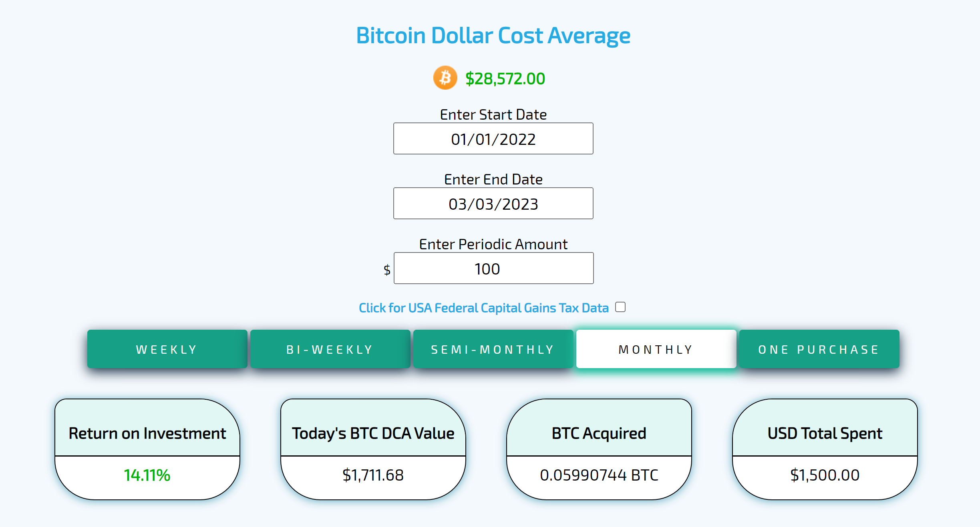Click the Today's BTC DCA Value header
This screenshot has width=980, height=527.
pyautogui.click(x=373, y=433)
